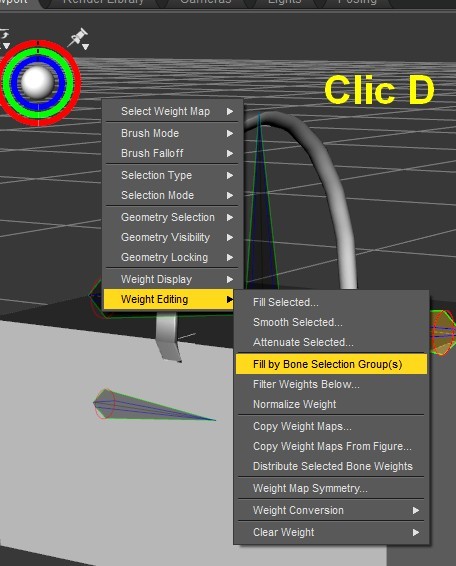This screenshot has width=456, height=566.
Task: Click the pin icon in viewport
Action: point(78,38)
